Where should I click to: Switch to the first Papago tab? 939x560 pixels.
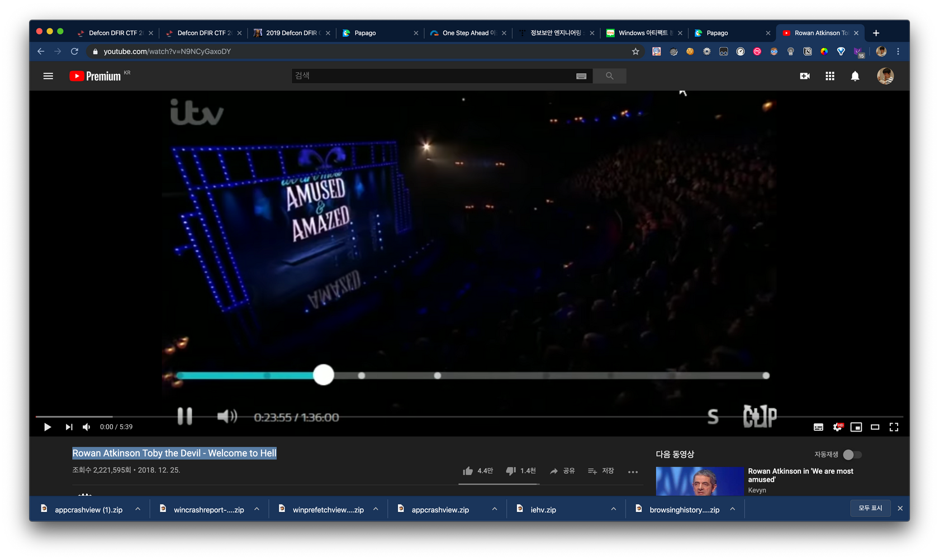tap(380, 33)
